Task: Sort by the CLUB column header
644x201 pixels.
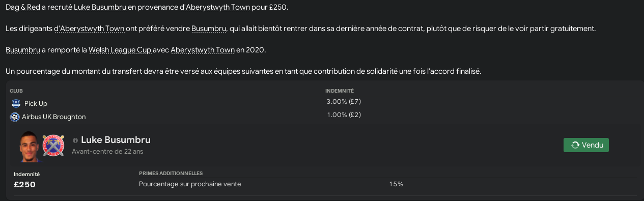Action: click(16, 91)
